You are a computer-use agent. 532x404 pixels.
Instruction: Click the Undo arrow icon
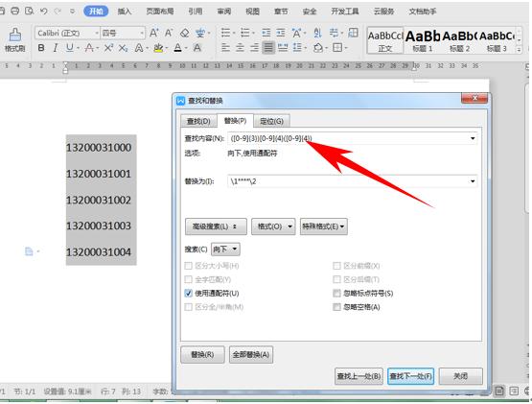pyautogui.click(x=44, y=12)
